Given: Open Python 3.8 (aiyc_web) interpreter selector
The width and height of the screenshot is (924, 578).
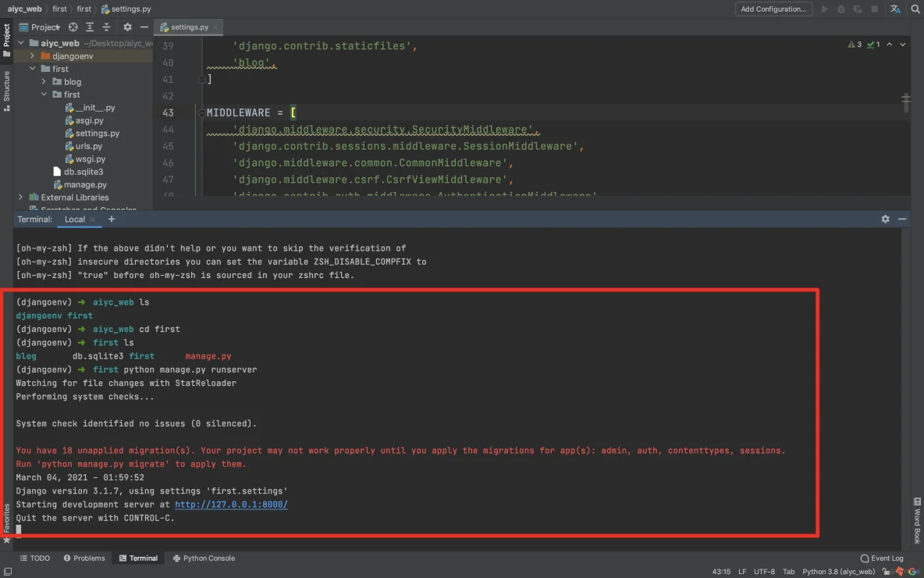Looking at the screenshot, I should 838,572.
